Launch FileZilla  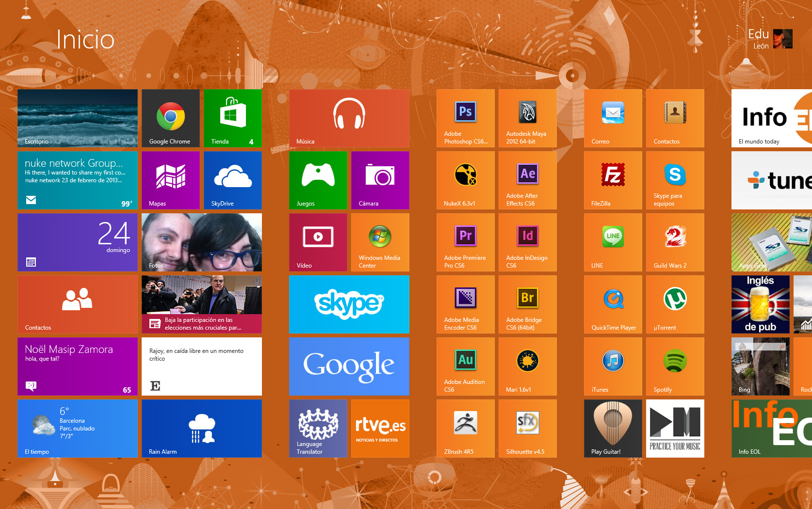[x=613, y=180]
